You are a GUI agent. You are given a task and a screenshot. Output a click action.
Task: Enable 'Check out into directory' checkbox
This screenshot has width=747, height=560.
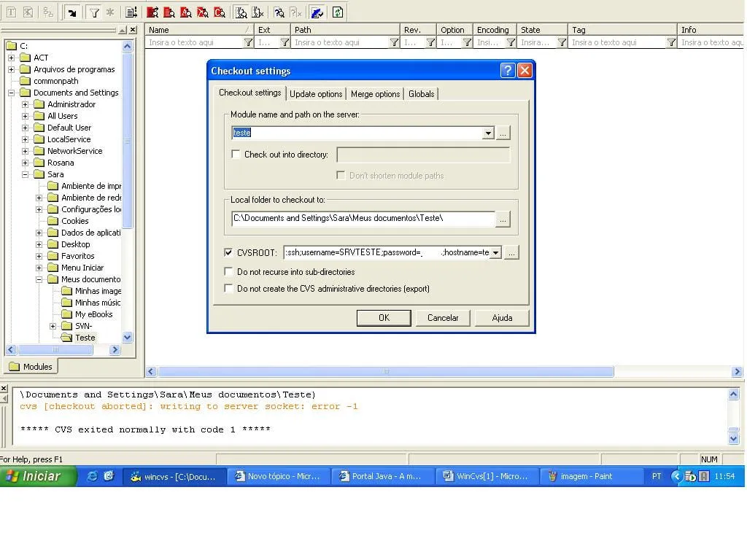point(236,154)
